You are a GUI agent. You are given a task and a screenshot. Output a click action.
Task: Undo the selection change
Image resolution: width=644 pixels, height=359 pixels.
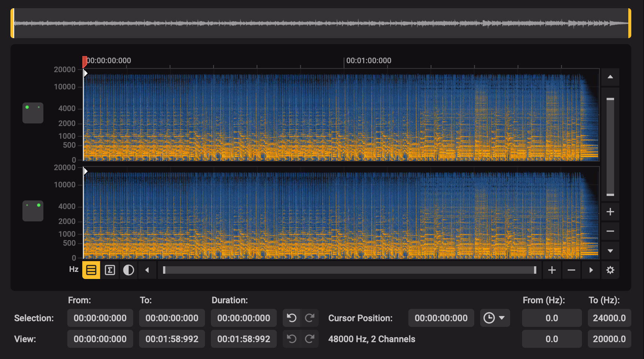[292, 318]
